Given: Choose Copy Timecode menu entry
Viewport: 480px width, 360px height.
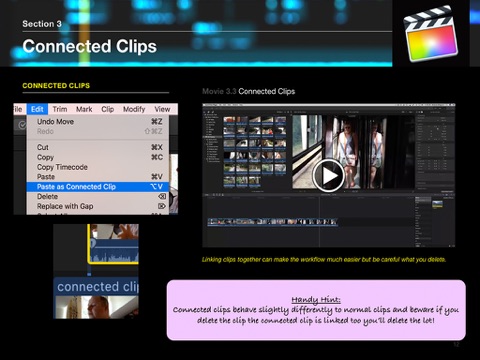Looking at the screenshot, I should [x=98, y=167].
